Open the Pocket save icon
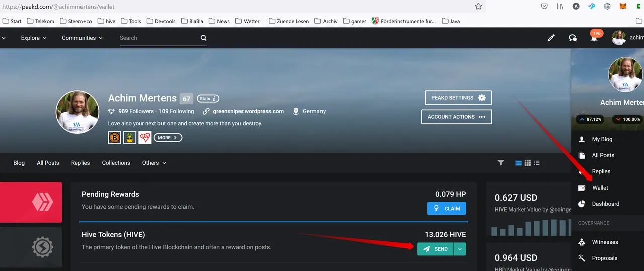Image resolution: width=644 pixels, height=271 pixels. point(544,7)
